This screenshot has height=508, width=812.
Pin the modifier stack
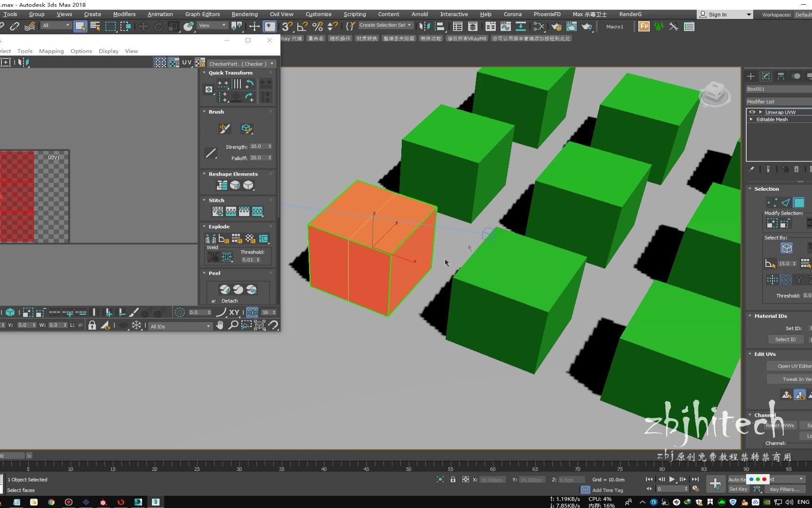coord(752,169)
